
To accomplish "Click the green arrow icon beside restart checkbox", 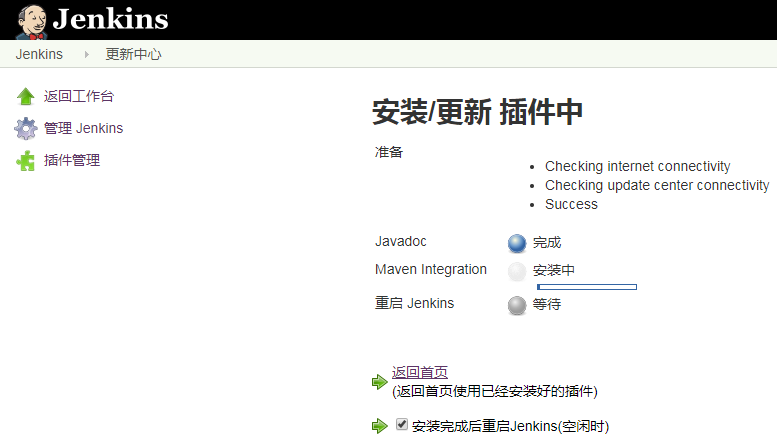I will pos(380,426).
